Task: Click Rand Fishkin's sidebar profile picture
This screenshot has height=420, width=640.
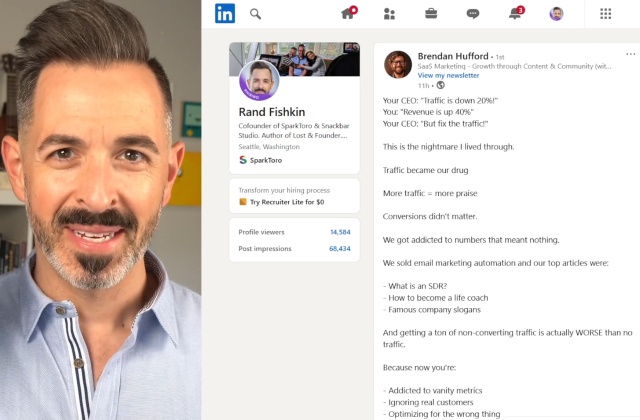Action: [259, 80]
